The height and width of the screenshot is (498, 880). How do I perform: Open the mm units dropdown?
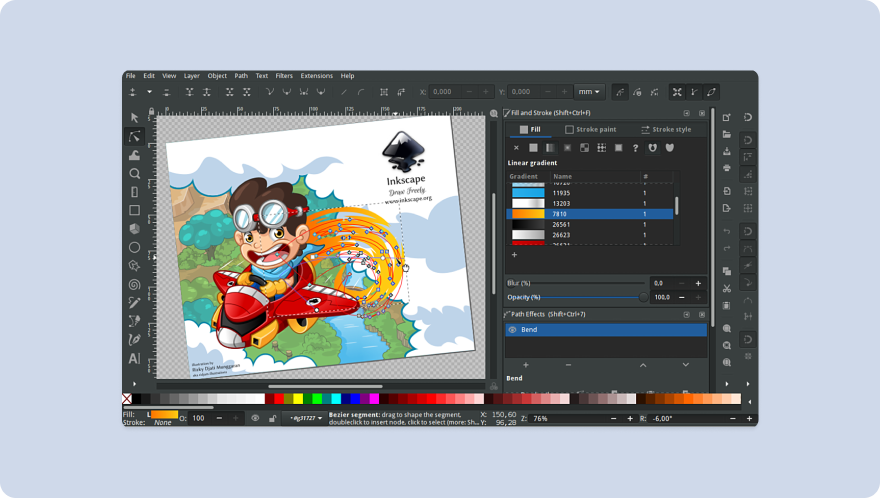589,92
